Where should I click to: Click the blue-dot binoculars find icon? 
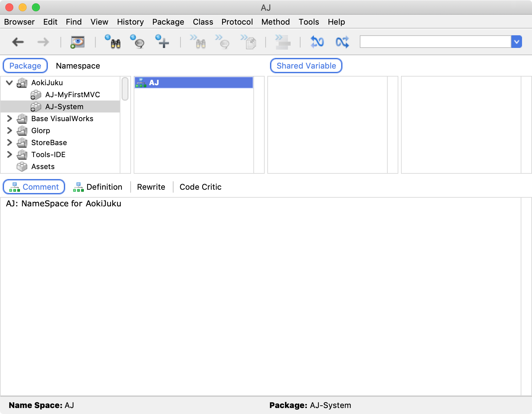point(113,42)
